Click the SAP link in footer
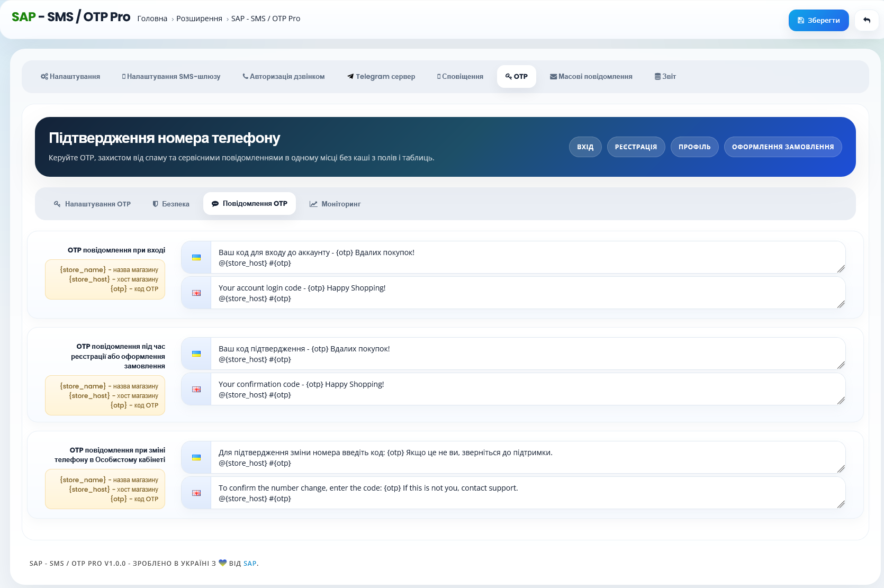Viewport: 884px width, 588px height. 250,564
